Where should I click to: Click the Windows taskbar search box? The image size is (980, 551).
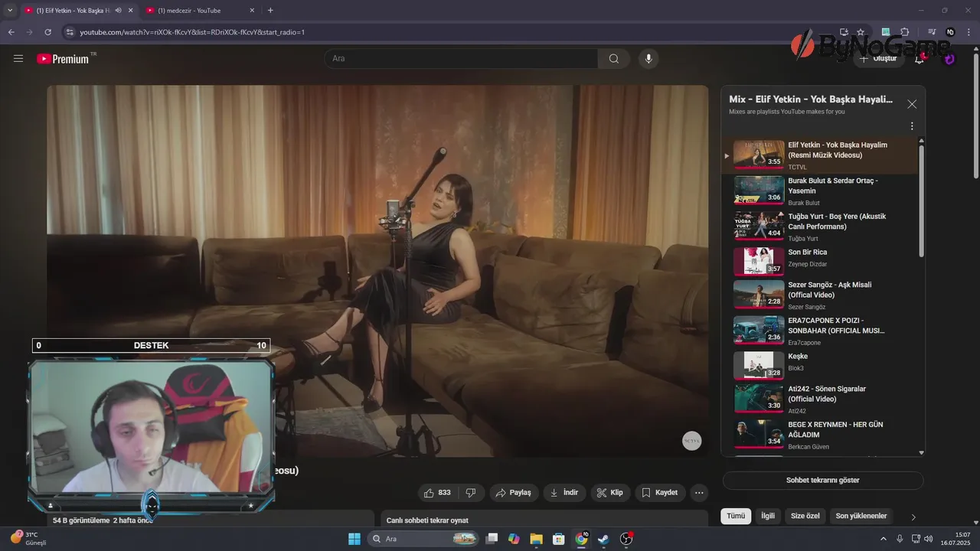click(423, 539)
